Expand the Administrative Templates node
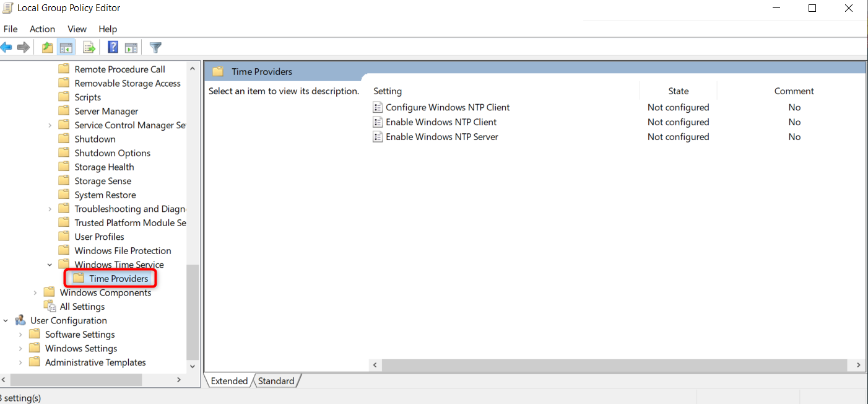The width and height of the screenshot is (868, 404). coord(20,362)
